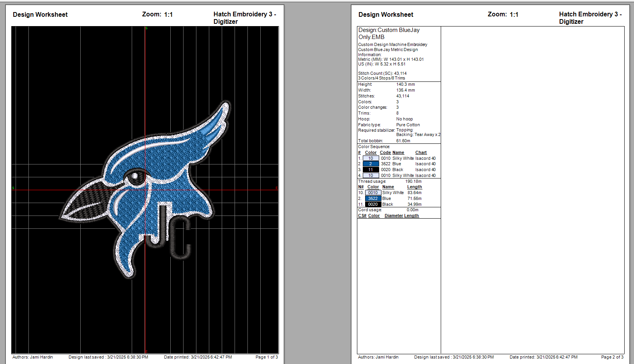Click 'Custom Design Machine Embroidery' text line

point(393,44)
